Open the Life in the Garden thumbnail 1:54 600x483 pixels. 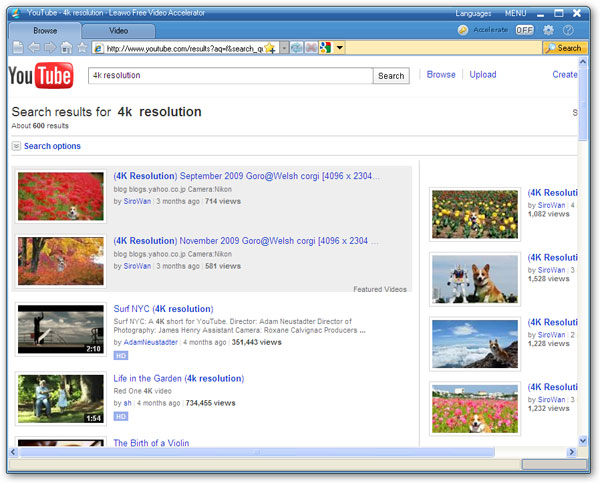click(x=60, y=398)
